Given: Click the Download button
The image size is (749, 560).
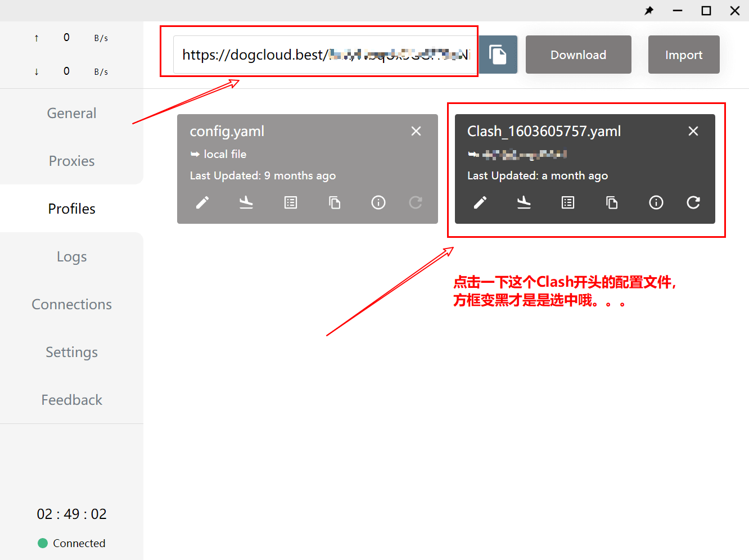Looking at the screenshot, I should [578, 55].
